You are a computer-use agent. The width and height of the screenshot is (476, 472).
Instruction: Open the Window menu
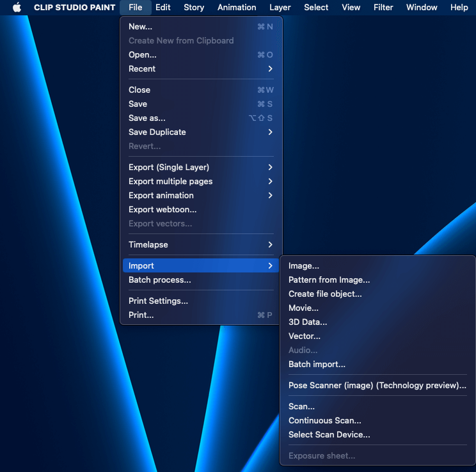point(422,7)
